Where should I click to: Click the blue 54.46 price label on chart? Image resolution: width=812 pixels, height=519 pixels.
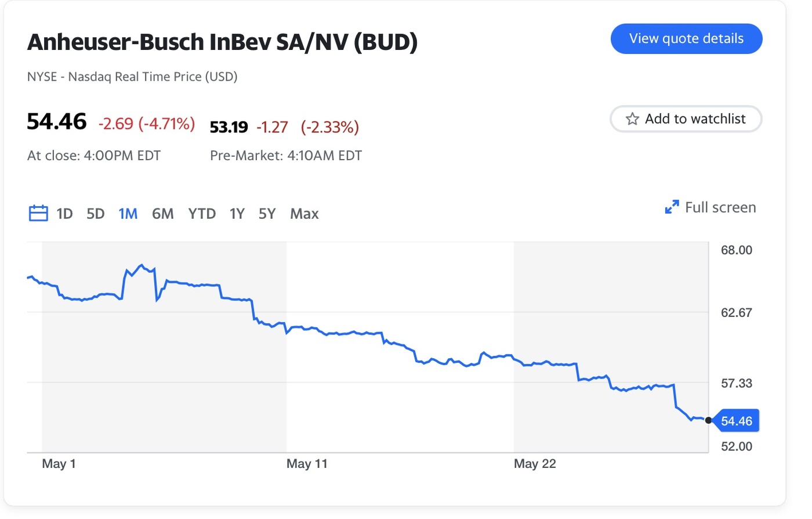pyautogui.click(x=737, y=420)
